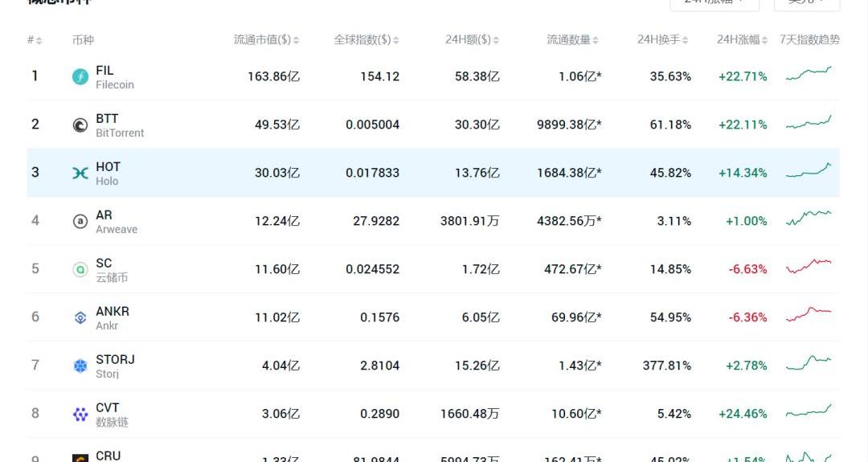The width and height of the screenshot is (868, 462).
Task: Click the CVT 数脉链 coin icon
Action: tap(80, 414)
